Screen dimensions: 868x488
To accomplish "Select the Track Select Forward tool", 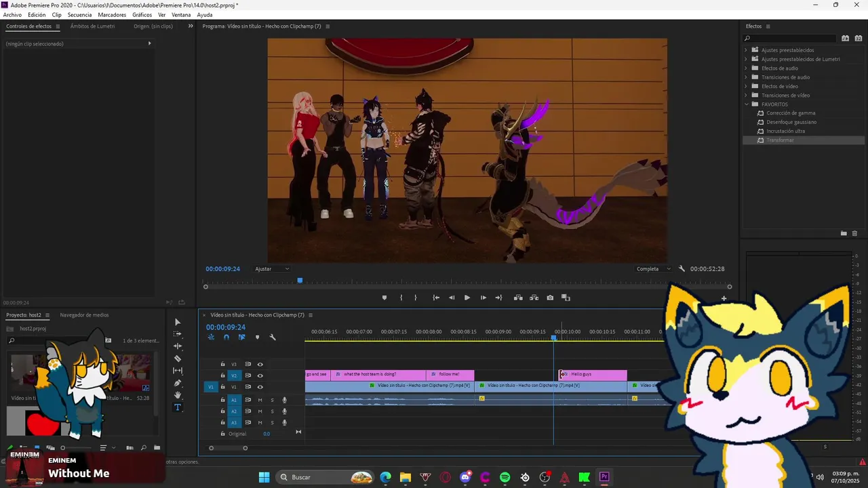I will [178, 334].
